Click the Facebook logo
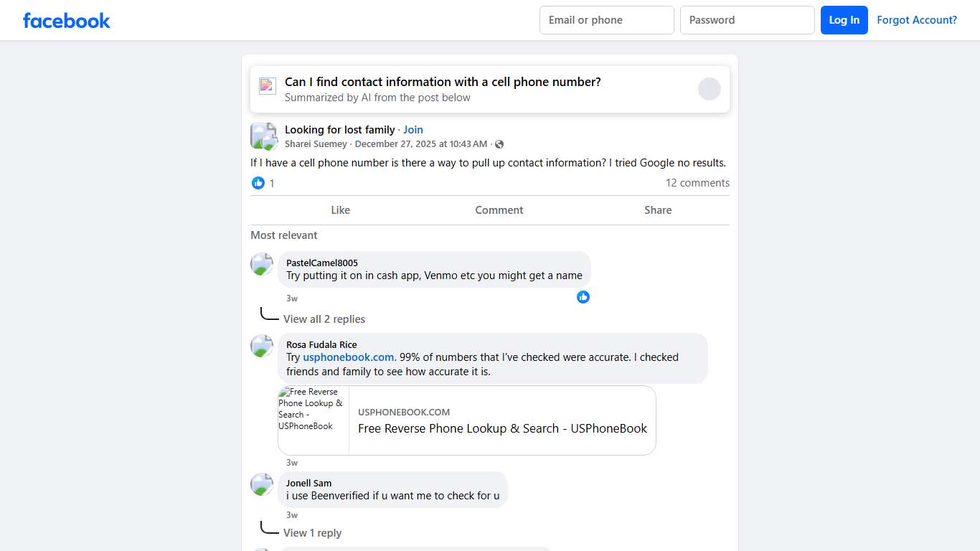 [67, 20]
